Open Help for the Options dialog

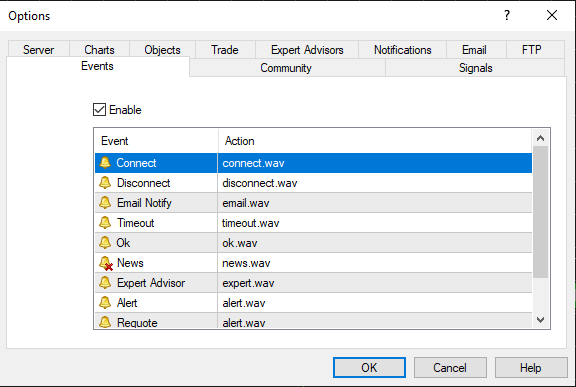tap(531, 368)
